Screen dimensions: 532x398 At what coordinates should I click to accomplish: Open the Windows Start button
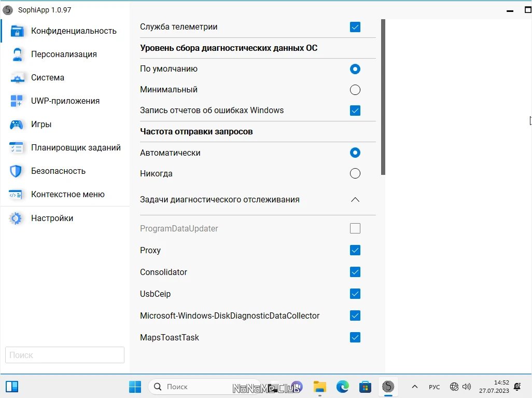[x=135, y=387]
